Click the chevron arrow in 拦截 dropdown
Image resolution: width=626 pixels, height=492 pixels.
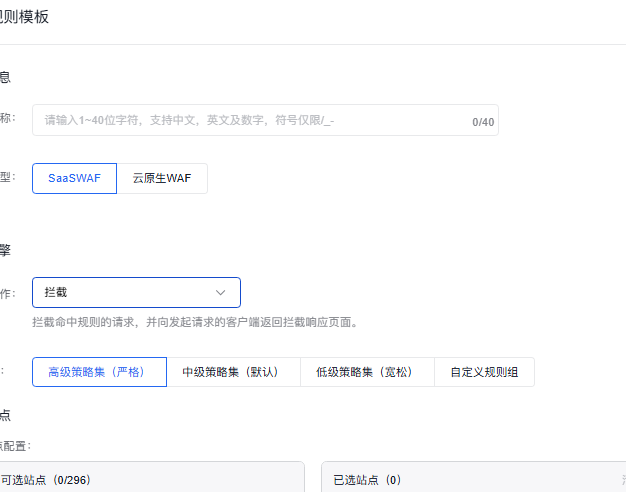[x=220, y=293]
